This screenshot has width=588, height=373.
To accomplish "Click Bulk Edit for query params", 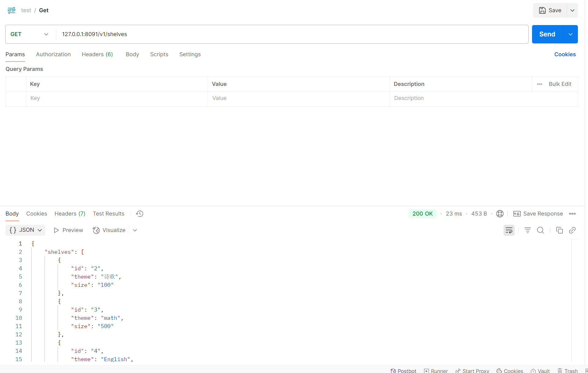I will pyautogui.click(x=560, y=84).
